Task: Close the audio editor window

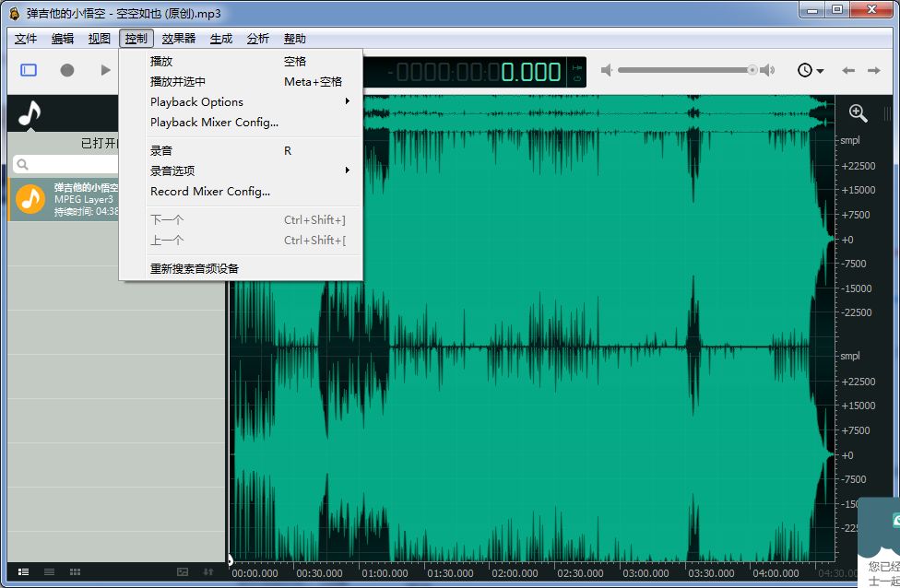Action: point(872,10)
